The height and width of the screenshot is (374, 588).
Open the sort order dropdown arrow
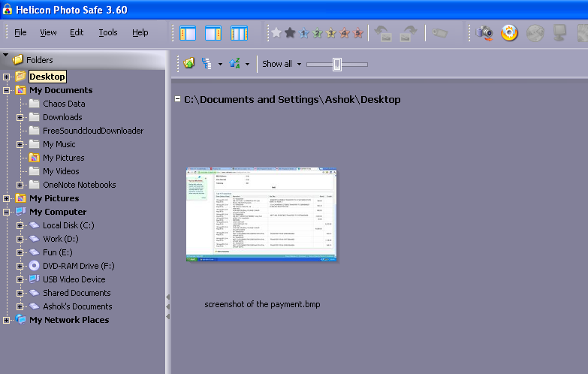coord(247,65)
